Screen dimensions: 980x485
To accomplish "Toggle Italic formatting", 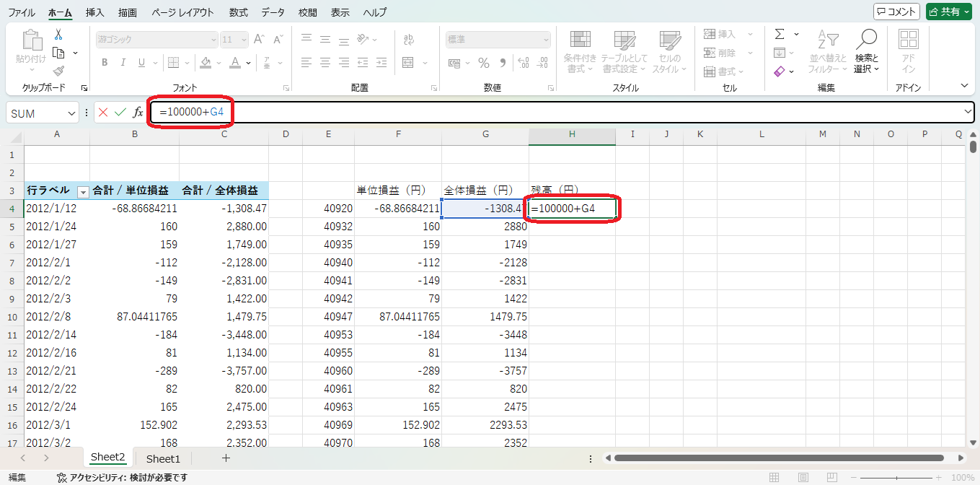I will [x=123, y=63].
